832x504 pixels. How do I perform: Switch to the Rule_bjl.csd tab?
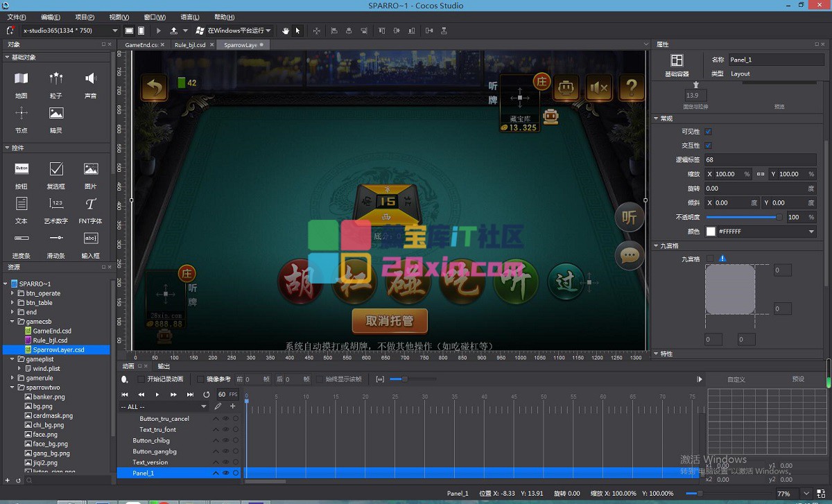[190, 44]
